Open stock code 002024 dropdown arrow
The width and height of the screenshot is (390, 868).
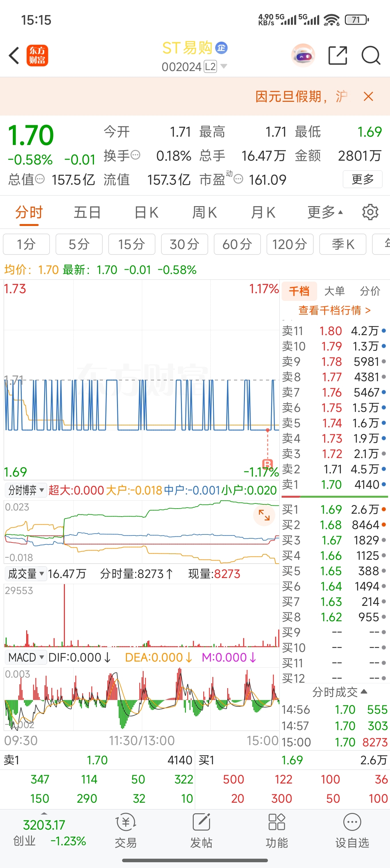(223, 66)
